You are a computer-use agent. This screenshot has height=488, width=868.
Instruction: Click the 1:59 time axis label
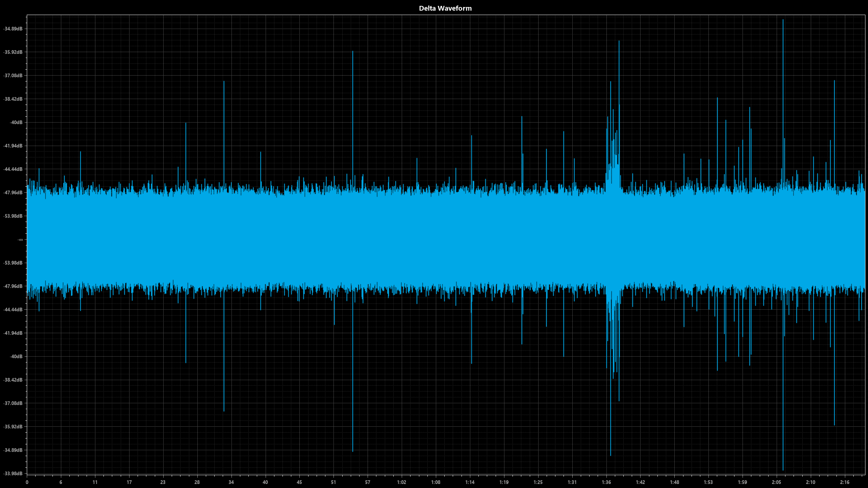pos(743,482)
